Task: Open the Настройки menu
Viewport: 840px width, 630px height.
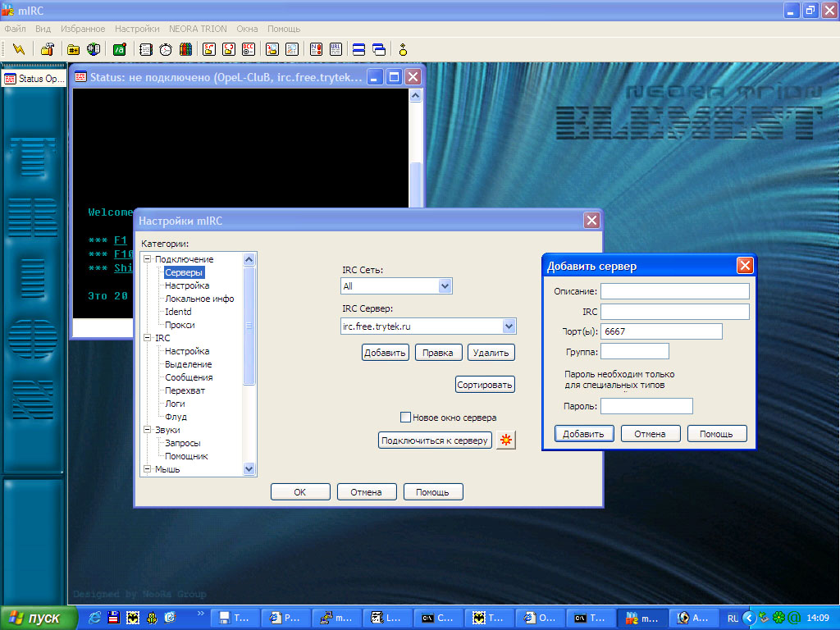Action: tap(137, 29)
